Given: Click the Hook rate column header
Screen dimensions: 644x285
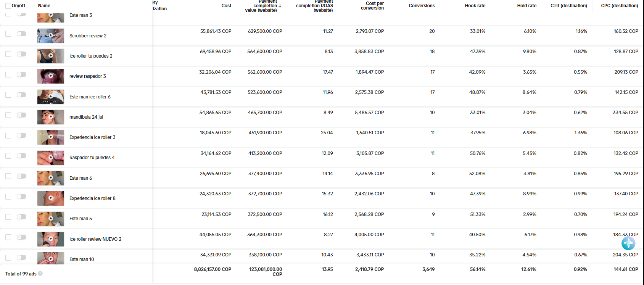Looking at the screenshot, I should 475,6.
